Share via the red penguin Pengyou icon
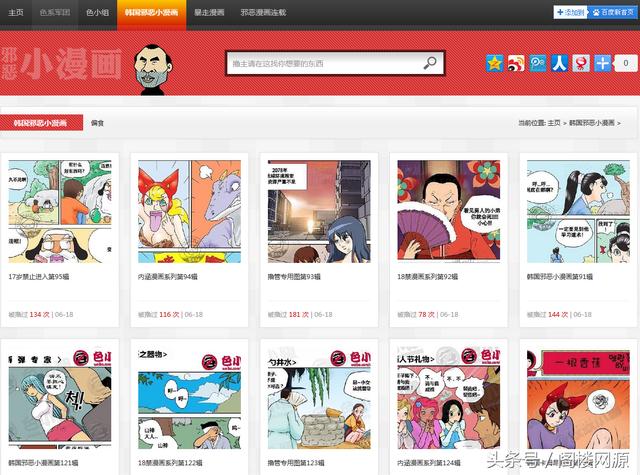 [x=581, y=63]
